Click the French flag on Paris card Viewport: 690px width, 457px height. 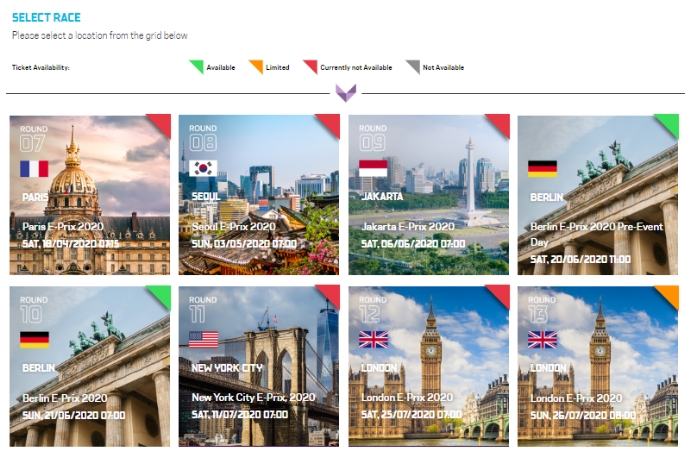pyautogui.click(x=34, y=169)
